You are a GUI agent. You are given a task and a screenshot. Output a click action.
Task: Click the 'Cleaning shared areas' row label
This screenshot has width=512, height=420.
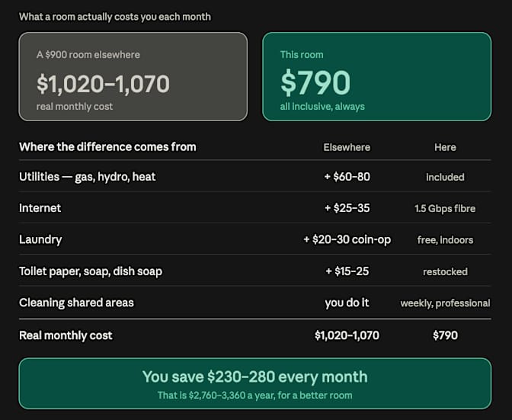click(76, 303)
